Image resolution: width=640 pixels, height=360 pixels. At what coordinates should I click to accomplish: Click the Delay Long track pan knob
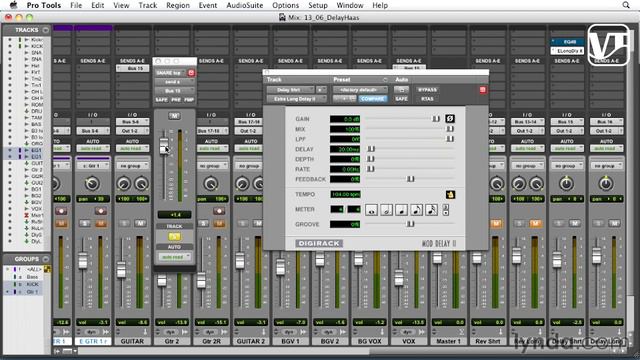click(606, 184)
